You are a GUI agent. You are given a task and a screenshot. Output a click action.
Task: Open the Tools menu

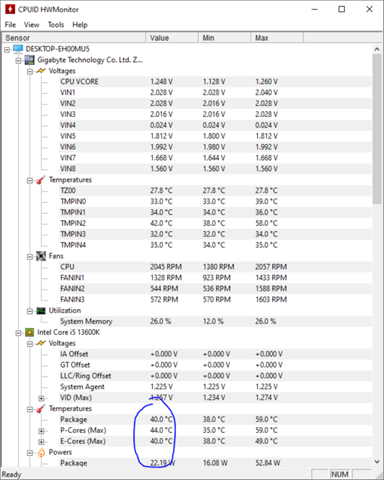coord(56,25)
